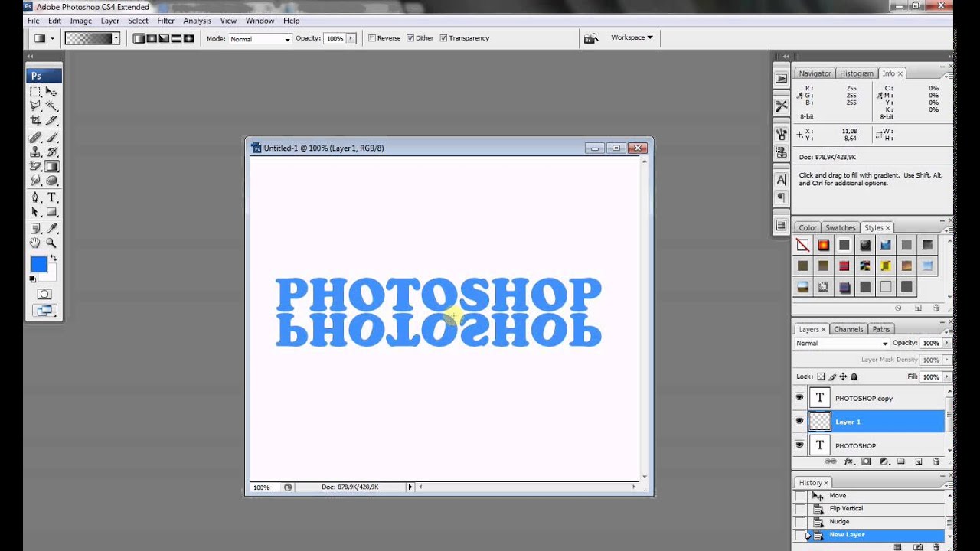
Task: Select the Gradient tool in toolbox
Action: 51,166
